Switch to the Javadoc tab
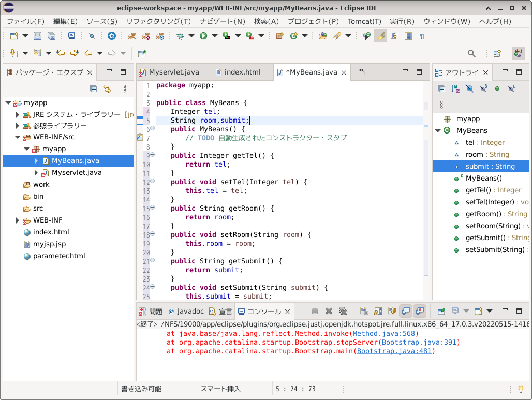Viewport: 532px width, 400px height. (186, 312)
